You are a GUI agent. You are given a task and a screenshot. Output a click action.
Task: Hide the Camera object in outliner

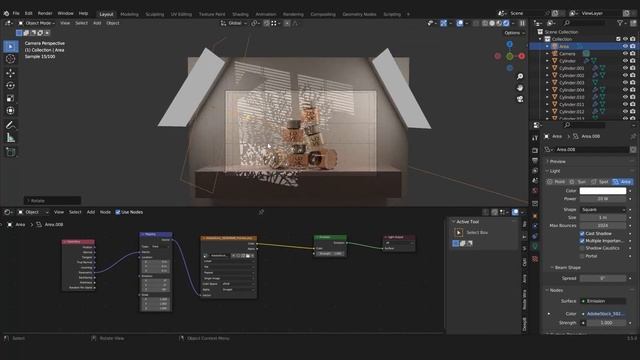[625, 54]
